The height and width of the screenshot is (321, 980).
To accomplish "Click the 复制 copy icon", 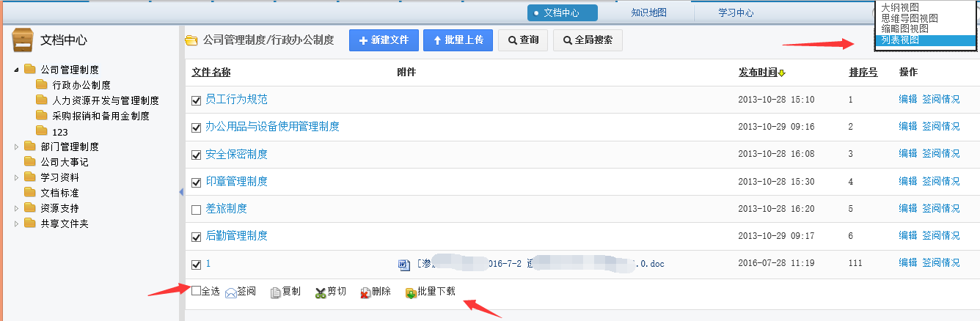I will [276, 292].
